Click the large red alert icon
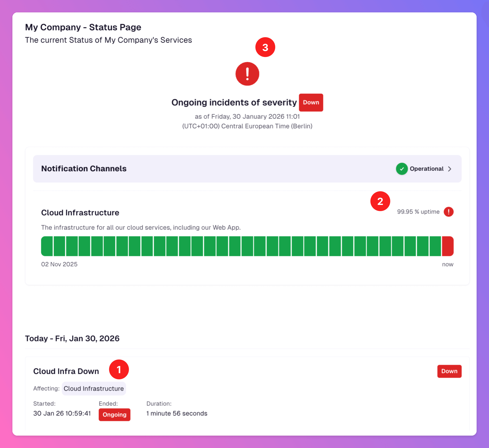The width and height of the screenshot is (489, 448). [247, 74]
